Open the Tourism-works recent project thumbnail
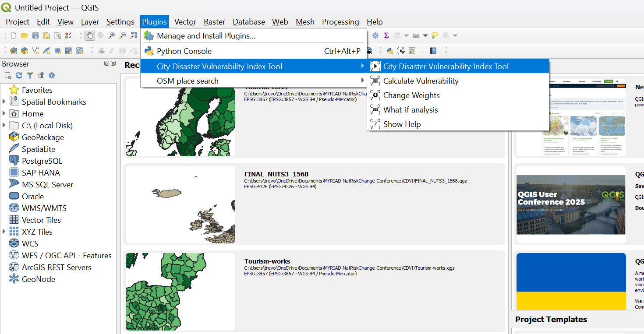 click(x=180, y=292)
